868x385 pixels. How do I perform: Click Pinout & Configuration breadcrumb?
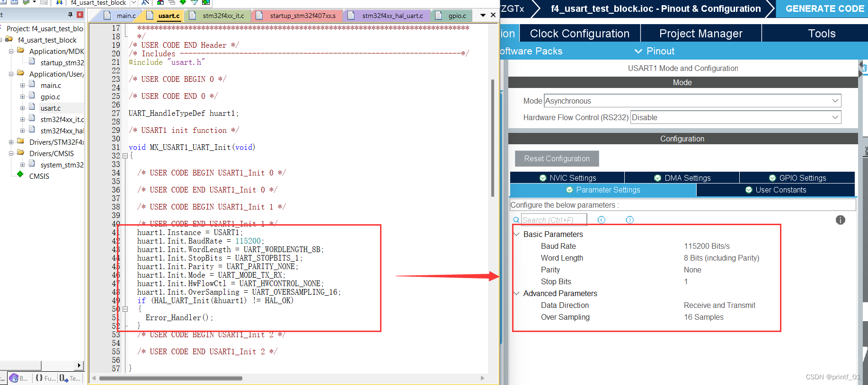point(655,9)
